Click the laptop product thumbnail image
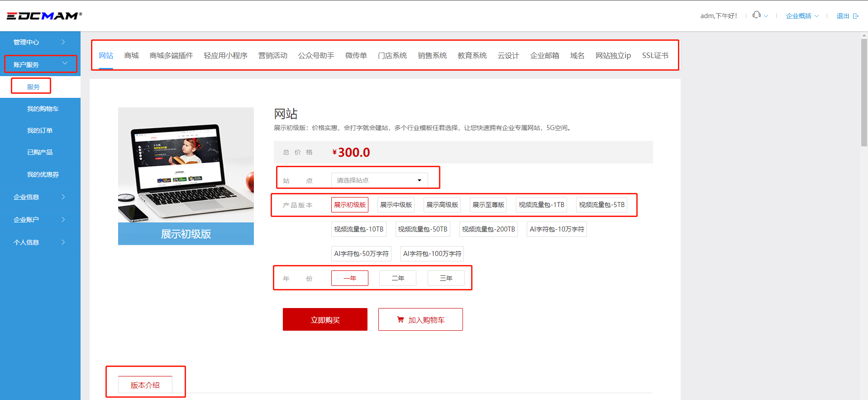 tap(186, 165)
